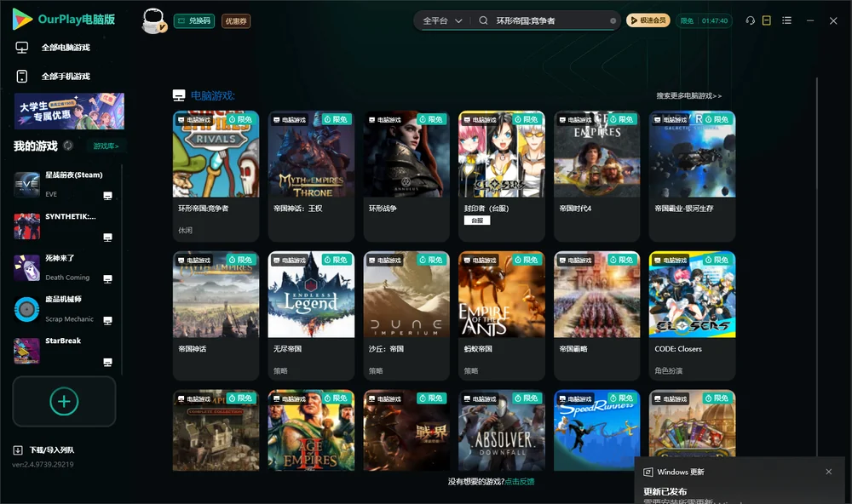852x504 pixels.
Task: Clear the search box text
Action: (x=613, y=21)
